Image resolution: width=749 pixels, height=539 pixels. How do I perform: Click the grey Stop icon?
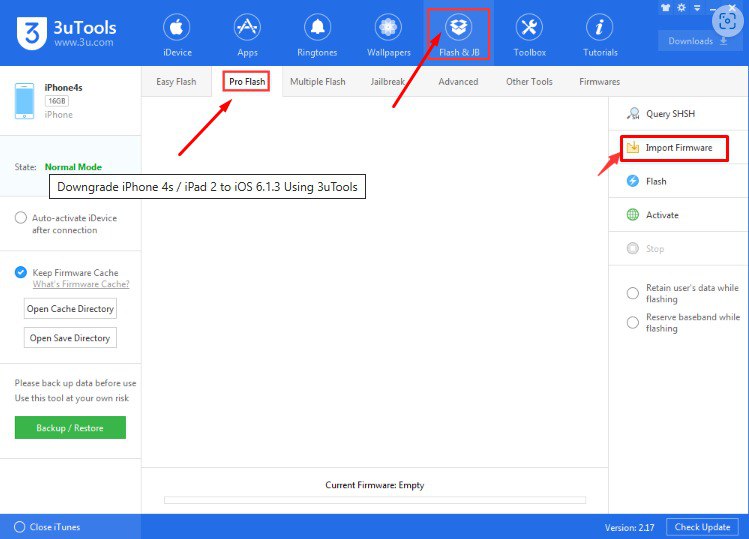(633, 248)
